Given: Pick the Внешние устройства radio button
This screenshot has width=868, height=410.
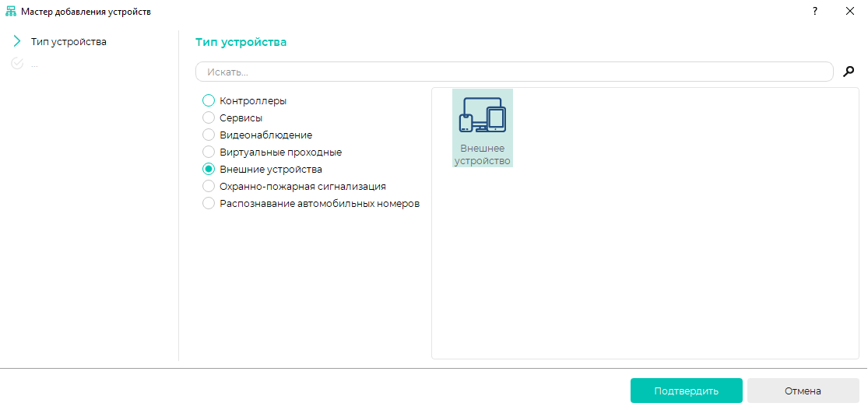Looking at the screenshot, I should click(208, 170).
